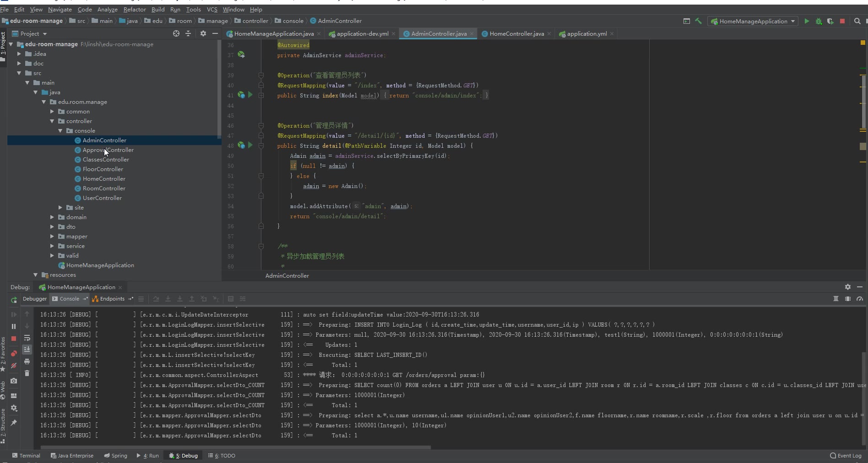Run with Coverage using the shield icon
868x463 pixels.
[x=830, y=21]
